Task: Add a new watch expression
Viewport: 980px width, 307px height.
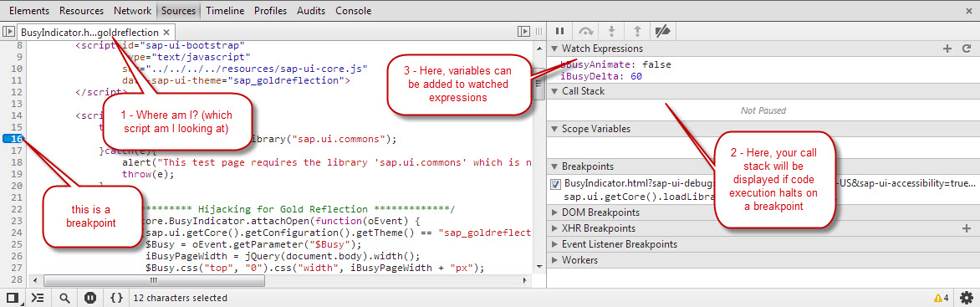Action: [x=947, y=49]
